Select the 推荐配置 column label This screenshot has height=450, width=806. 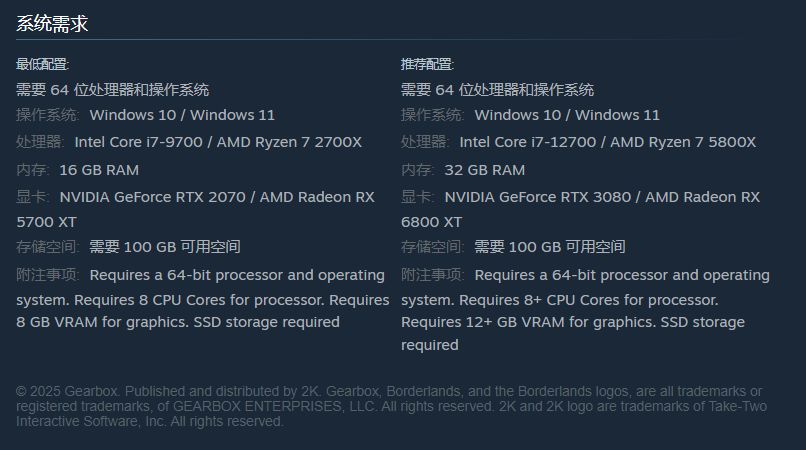click(x=427, y=64)
